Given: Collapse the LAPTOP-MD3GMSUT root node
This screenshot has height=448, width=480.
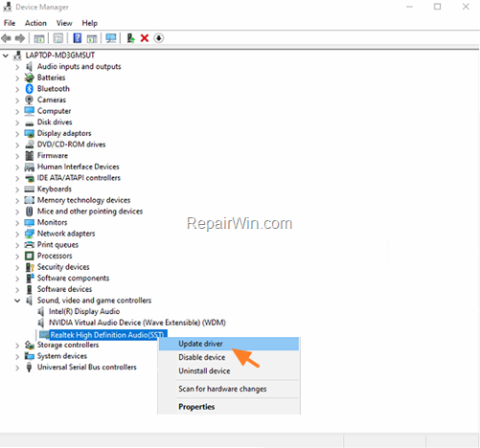Looking at the screenshot, I should (6, 56).
